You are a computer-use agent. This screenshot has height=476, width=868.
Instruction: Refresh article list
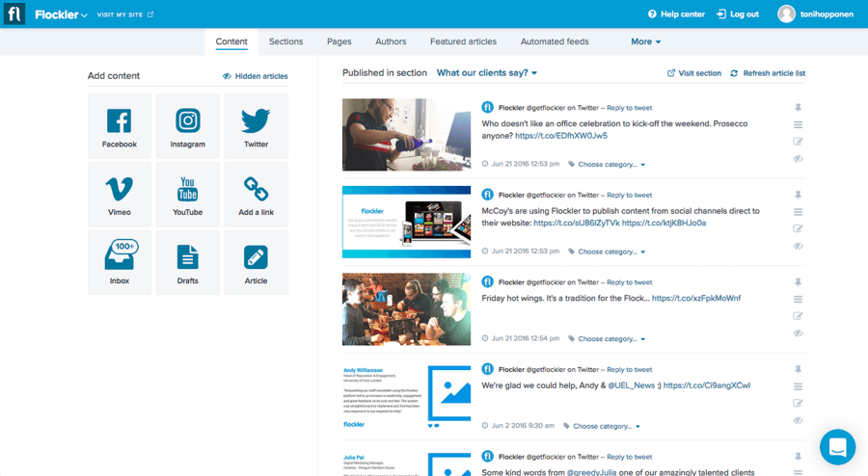coord(768,73)
